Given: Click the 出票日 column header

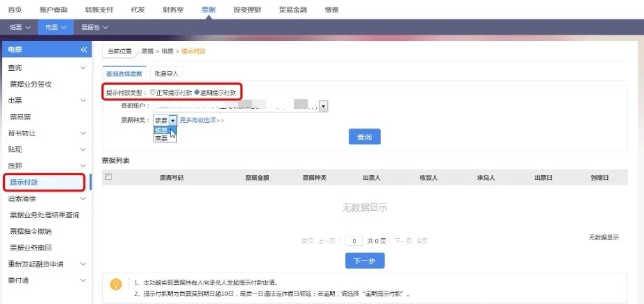Looking at the screenshot, I should [x=543, y=178].
